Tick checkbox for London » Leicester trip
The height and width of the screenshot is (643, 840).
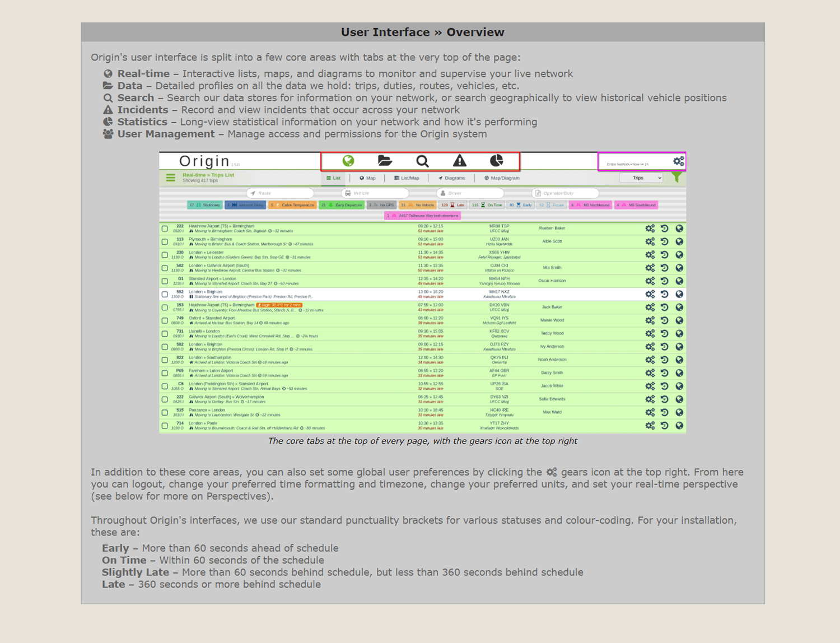click(165, 255)
